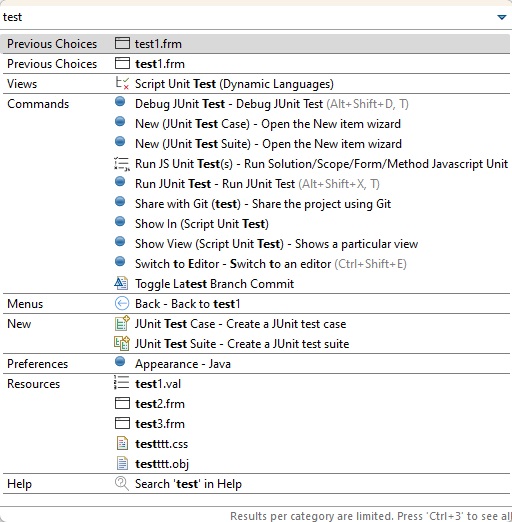
Task: Click blue dot beside New (JUnit Test Suite)
Action: pyautogui.click(x=120, y=142)
